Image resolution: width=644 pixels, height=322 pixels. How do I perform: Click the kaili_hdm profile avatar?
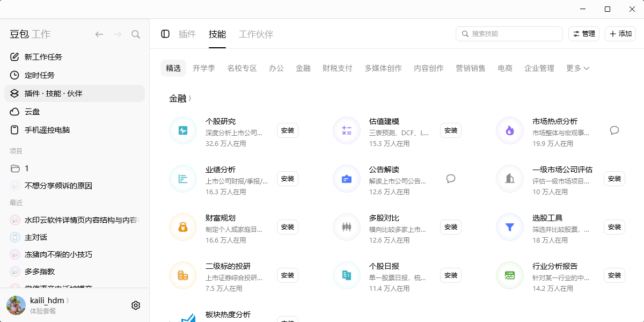pyautogui.click(x=16, y=305)
